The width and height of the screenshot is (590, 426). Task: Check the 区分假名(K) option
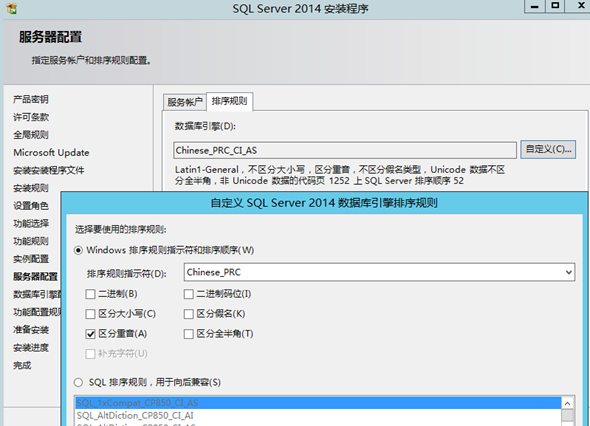click(x=189, y=314)
